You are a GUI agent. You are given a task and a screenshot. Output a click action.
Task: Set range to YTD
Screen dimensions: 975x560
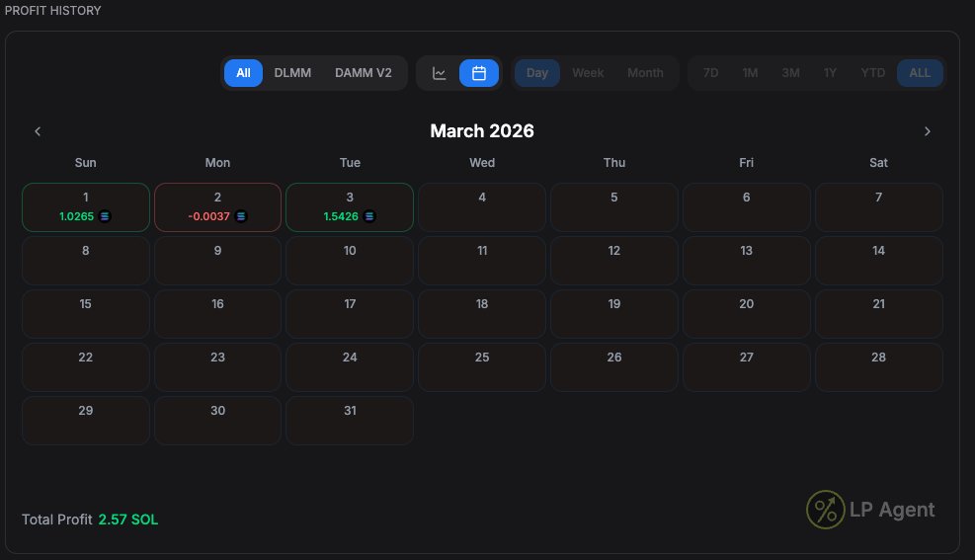tap(872, 73)
